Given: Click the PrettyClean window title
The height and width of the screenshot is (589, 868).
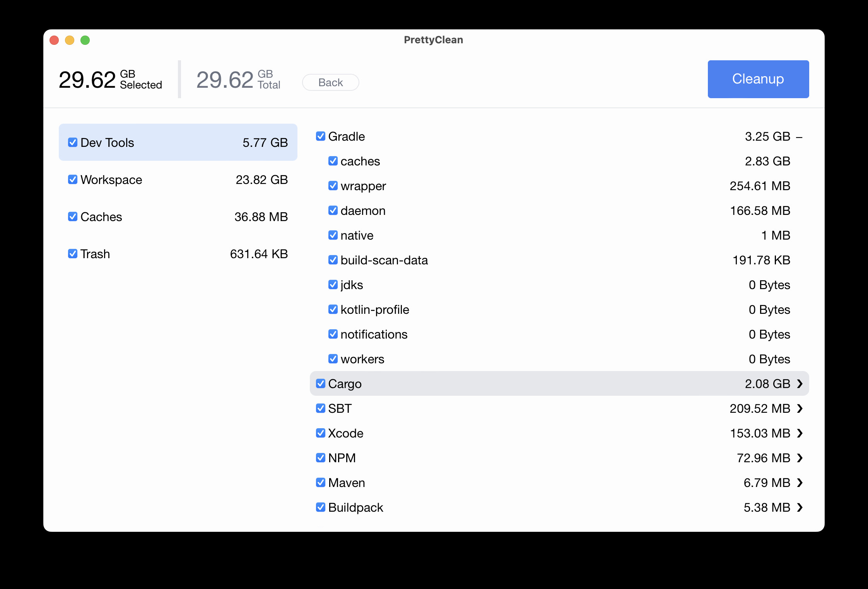Looking at the screenshot, I should coord(433,40).
